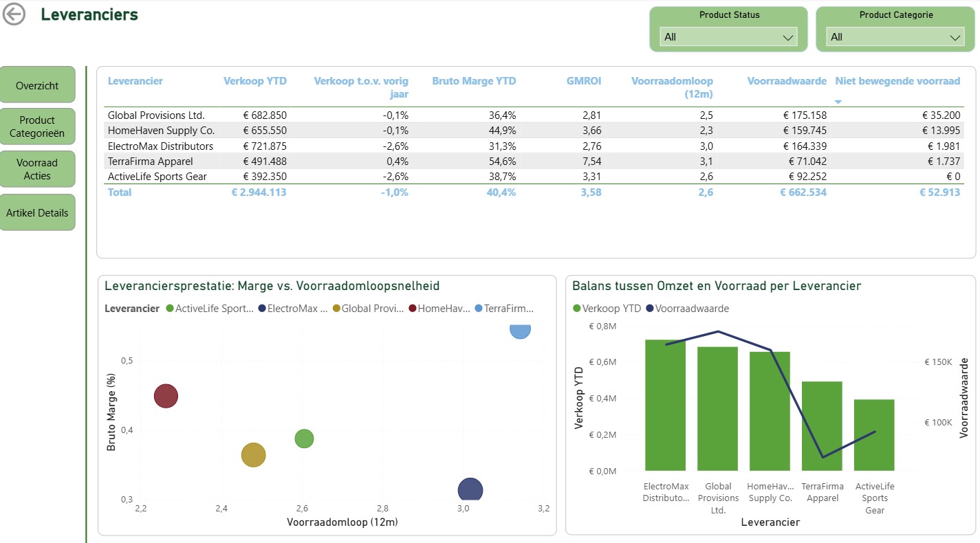Click the GMROI column header
Image resolution: width=980 pixels, height=543 pixels.
(x=583, y=80)
